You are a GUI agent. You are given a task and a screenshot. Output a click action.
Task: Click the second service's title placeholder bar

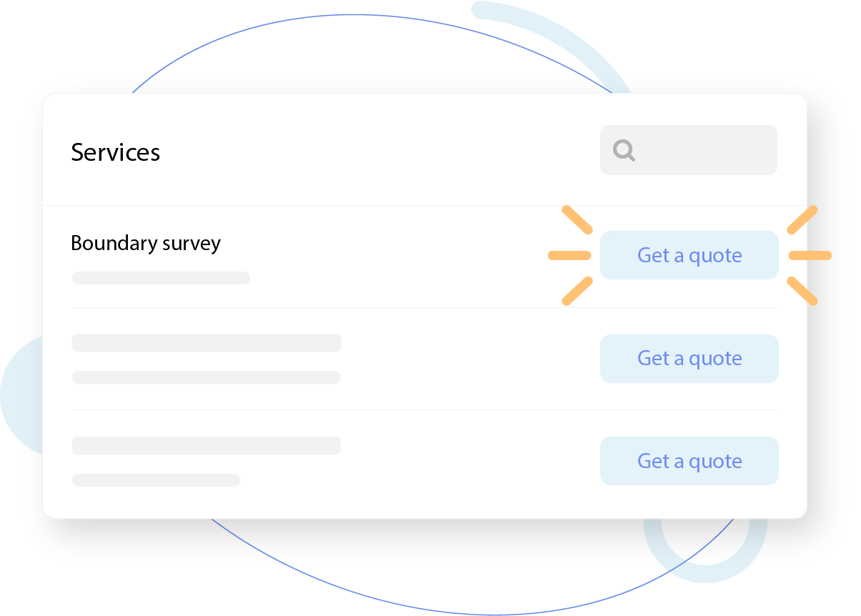click(x=206, y=343)
